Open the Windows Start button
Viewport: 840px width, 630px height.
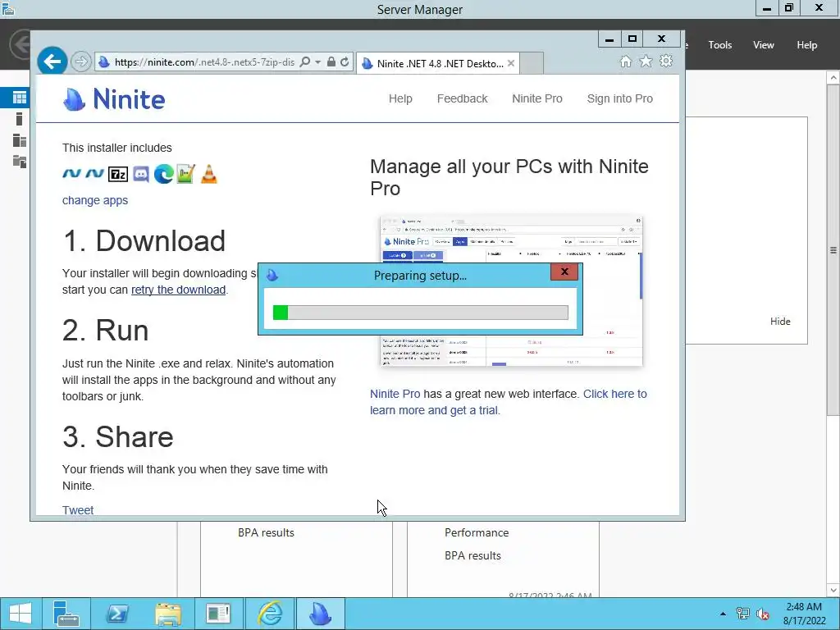coord(21,614)
